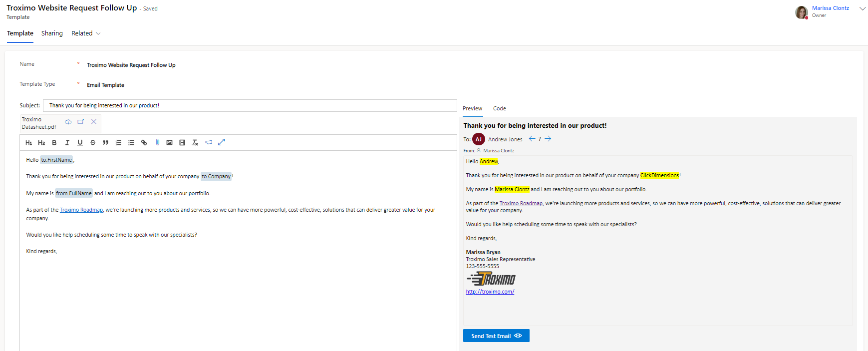This screenshot has width=868, height=351.
Task: Attach a file with paperclip icon
Action: tap(157, 142)
